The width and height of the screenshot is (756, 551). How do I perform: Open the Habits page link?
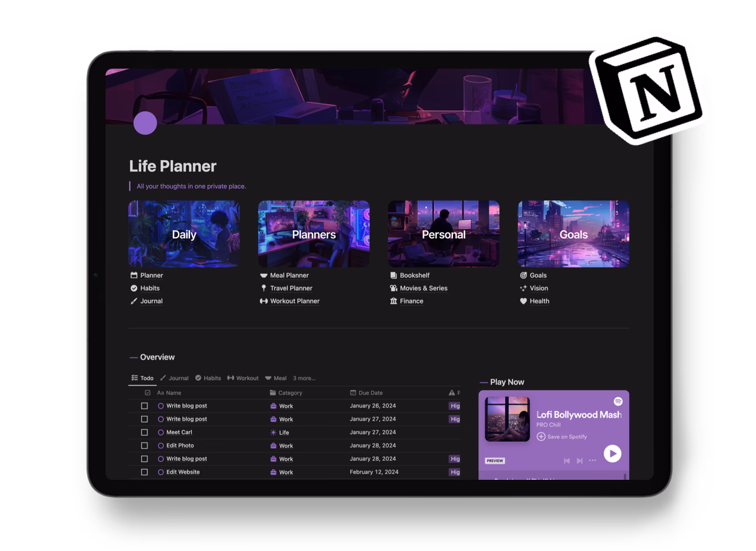[x=149, y=288]
